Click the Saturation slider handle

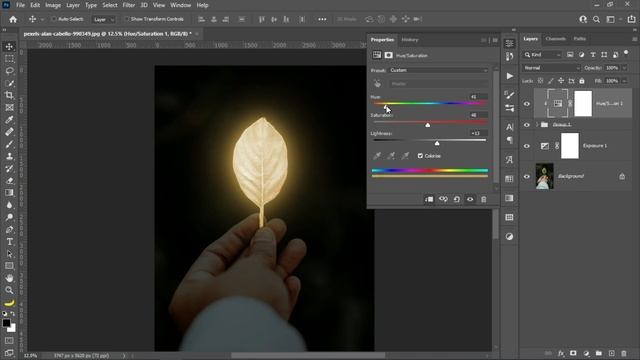click(x=427, y=124)
